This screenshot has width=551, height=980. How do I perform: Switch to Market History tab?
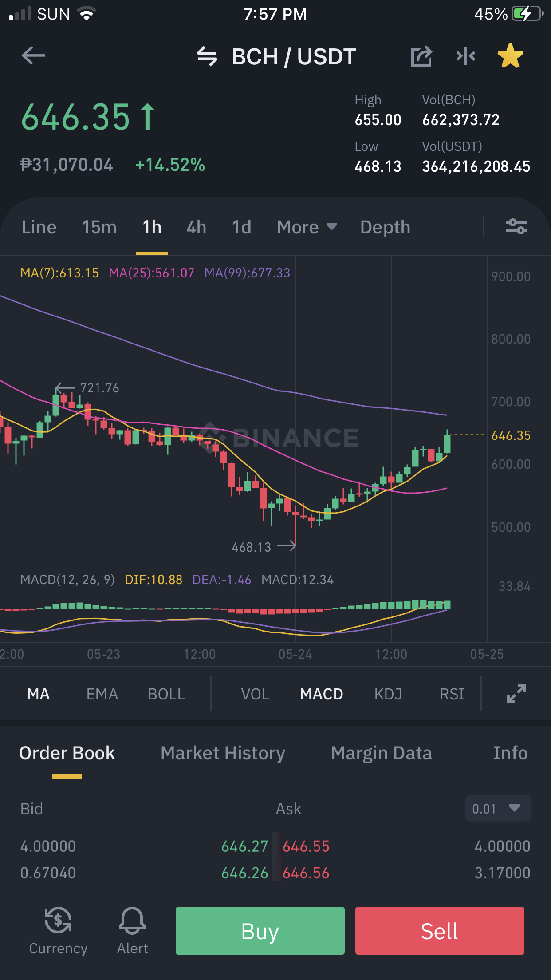[223, 753]
